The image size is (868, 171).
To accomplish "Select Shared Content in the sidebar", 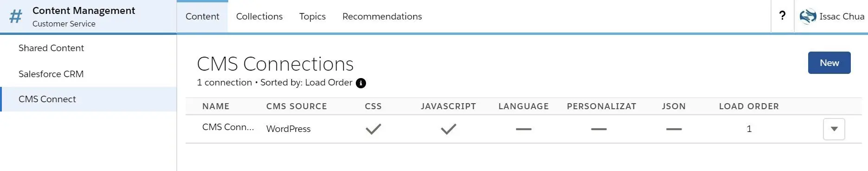I will point(88,48).
